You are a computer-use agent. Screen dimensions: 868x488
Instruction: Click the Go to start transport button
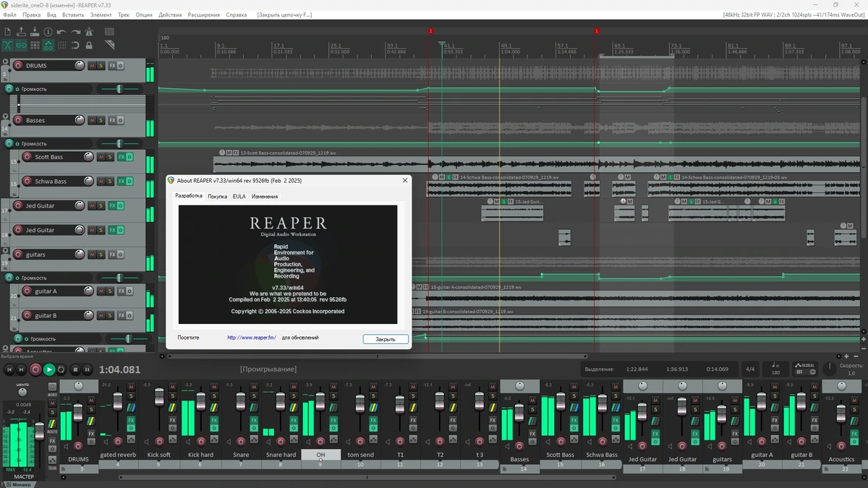(9, 369)
